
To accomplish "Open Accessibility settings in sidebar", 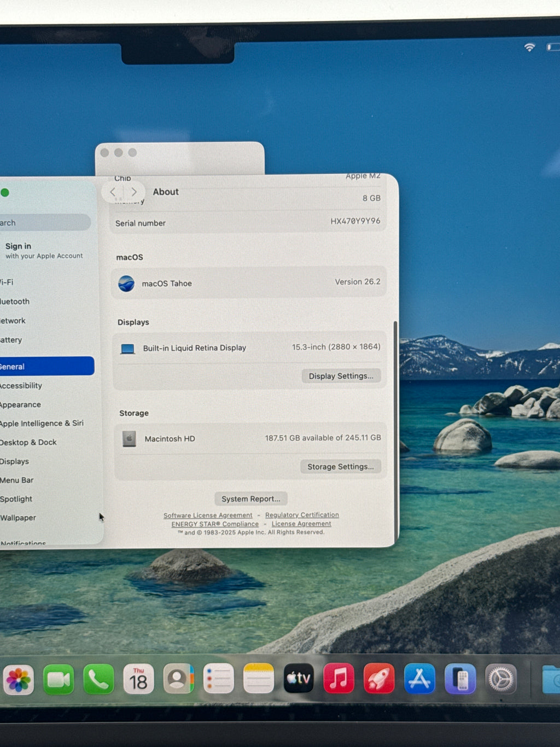I will point(47,386).
